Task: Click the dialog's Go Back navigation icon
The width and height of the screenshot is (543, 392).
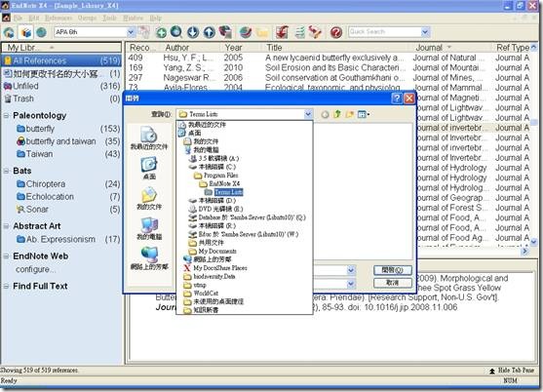Action: 325,114
